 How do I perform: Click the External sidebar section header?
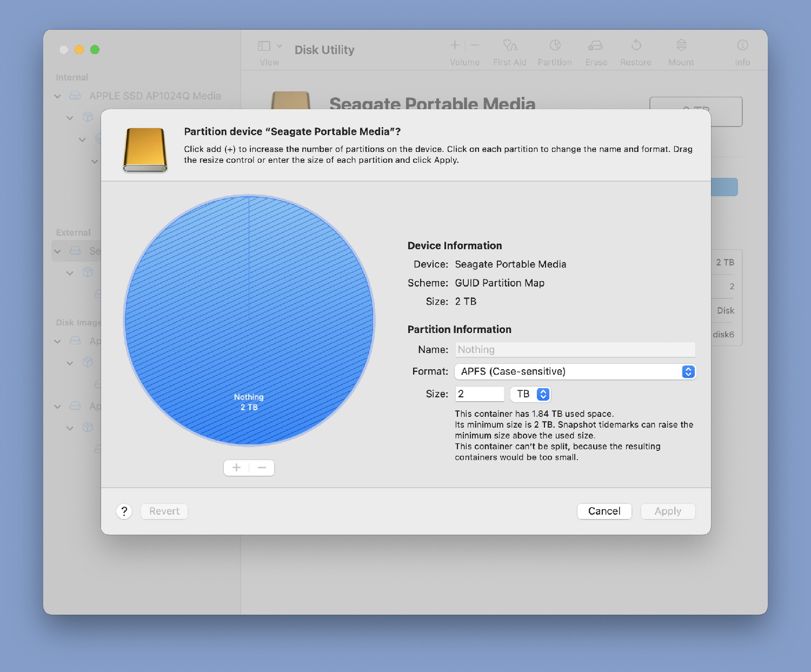point(73,232)
